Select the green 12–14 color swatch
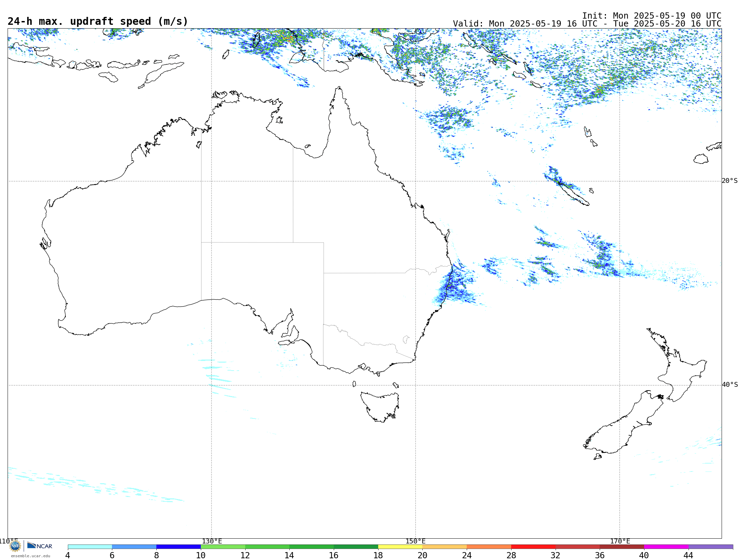Screen dimensions: 744x560 (267, 547)
